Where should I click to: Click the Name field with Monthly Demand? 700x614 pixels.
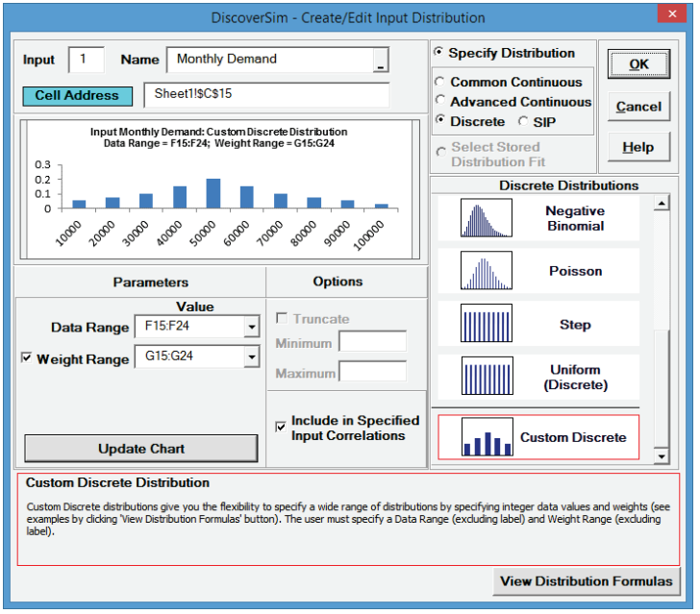270,60
